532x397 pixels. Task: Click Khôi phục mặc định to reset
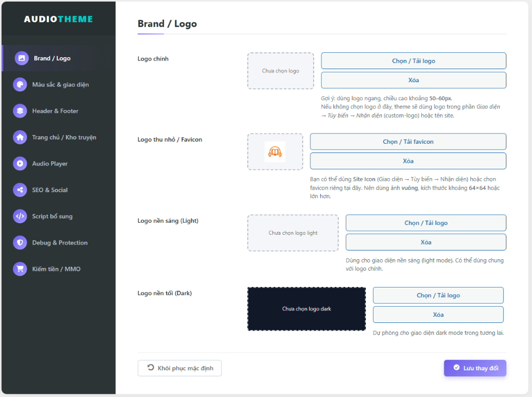coord(180,368)
